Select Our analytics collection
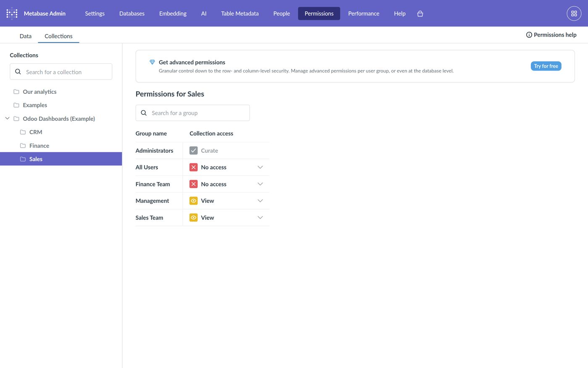The width and height of the screenshot is (588, 368). pos(61,92)
